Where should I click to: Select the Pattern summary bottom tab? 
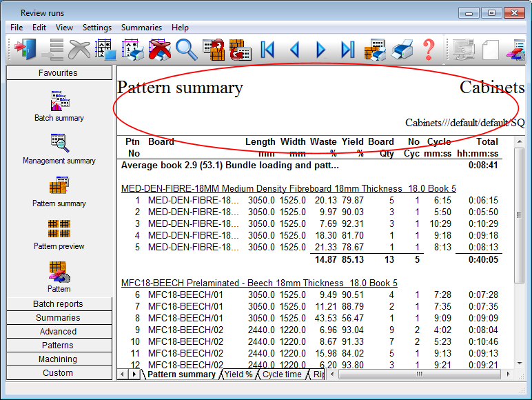pyautogui.click(x=181, y=374)
